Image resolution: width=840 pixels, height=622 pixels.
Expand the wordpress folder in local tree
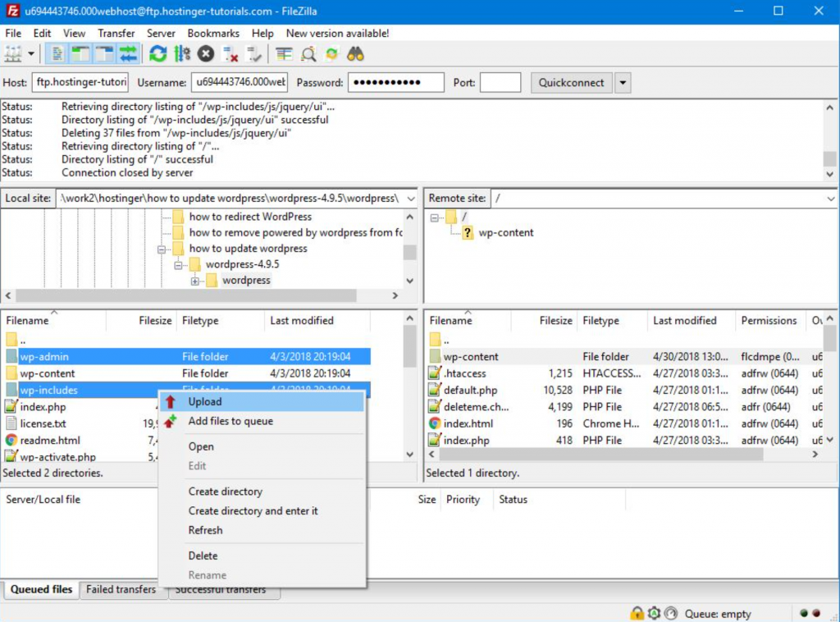click(x=195, y=281)
